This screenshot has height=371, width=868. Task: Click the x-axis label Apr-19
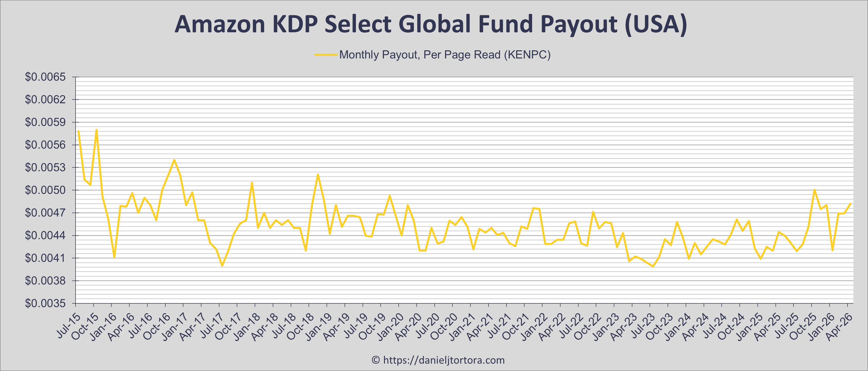(x=336, y=327)
